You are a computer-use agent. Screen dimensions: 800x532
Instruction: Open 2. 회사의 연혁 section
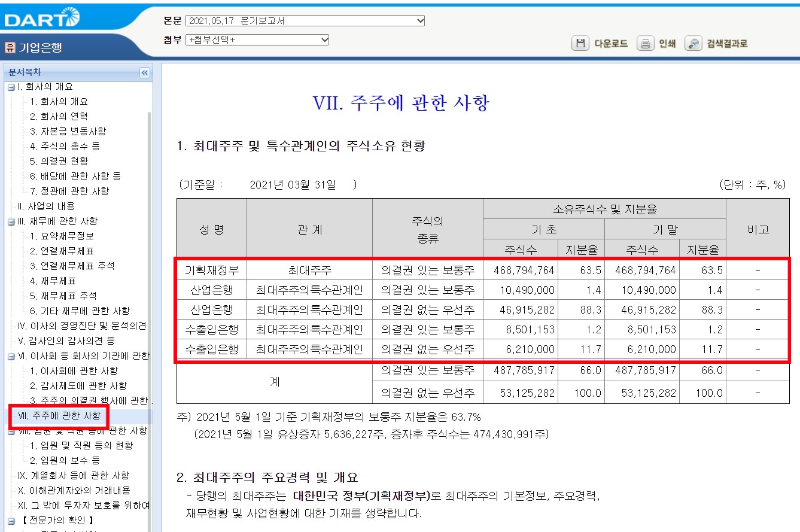pyautogui.click(x=59, y=117)
